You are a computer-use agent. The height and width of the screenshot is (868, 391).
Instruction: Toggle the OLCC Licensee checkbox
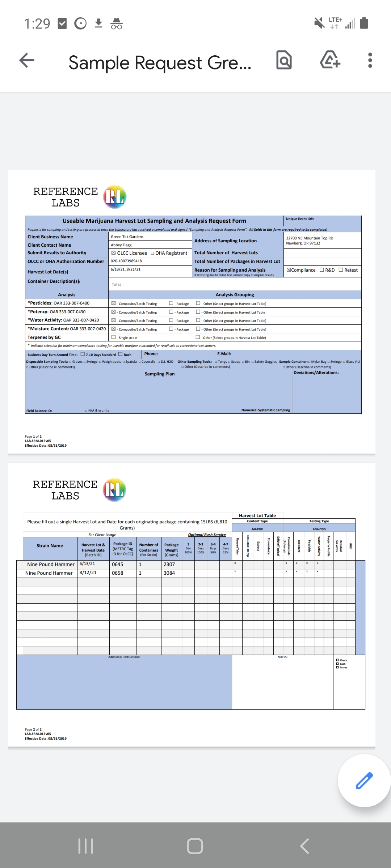114,253
